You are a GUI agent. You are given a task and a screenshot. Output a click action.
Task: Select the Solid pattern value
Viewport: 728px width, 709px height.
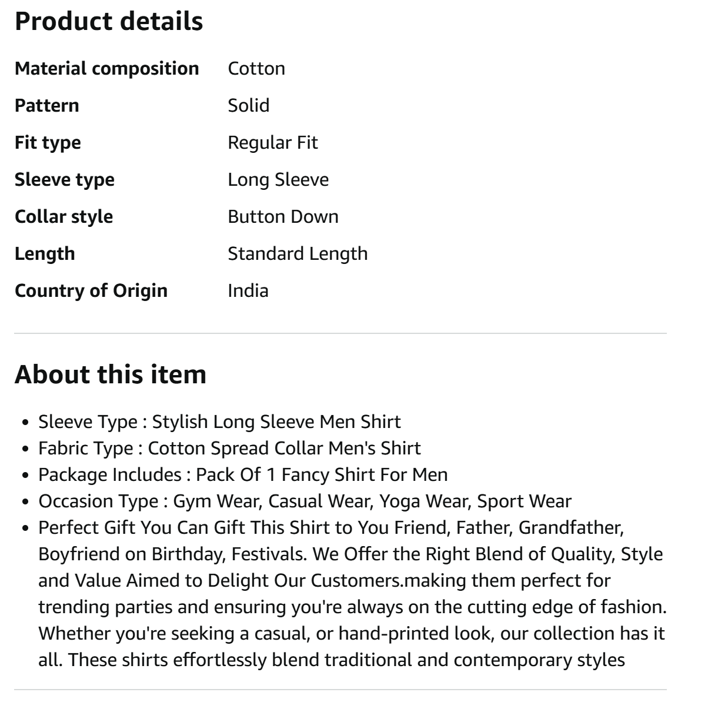pos(248,105)
